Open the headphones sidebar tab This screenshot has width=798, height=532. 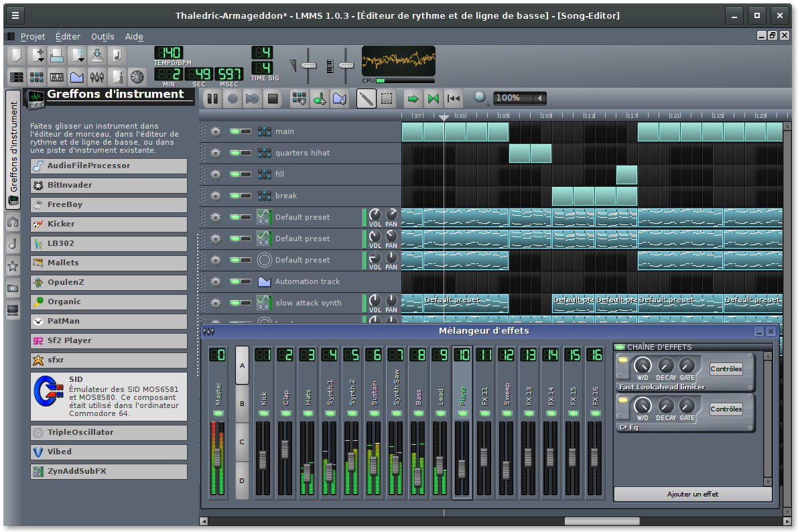coord(13,222)
